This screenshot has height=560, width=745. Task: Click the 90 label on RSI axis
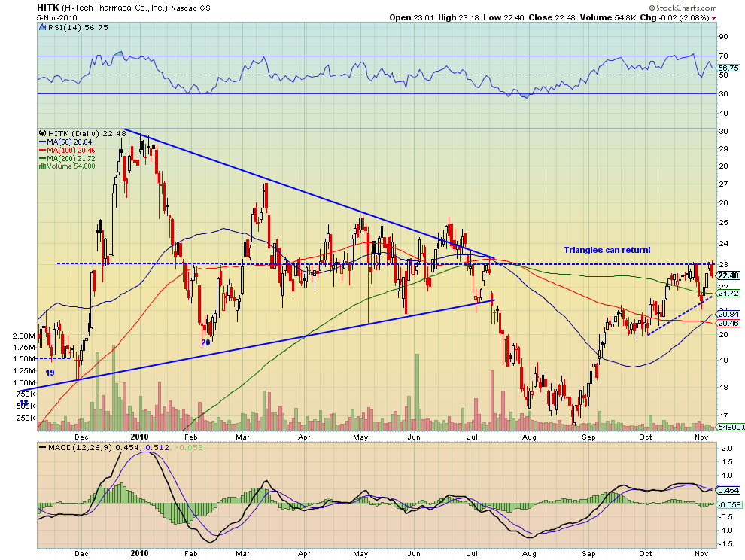(x=723, y=37)
